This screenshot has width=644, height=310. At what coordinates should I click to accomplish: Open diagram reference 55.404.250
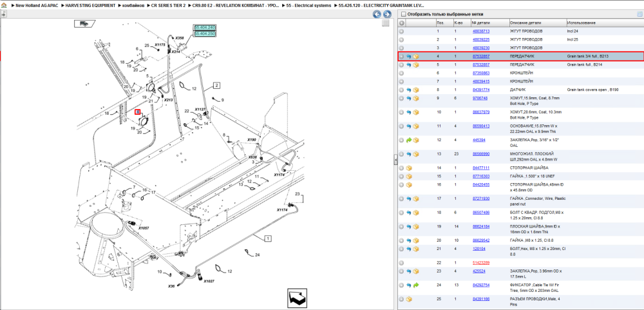click(205, 34)
